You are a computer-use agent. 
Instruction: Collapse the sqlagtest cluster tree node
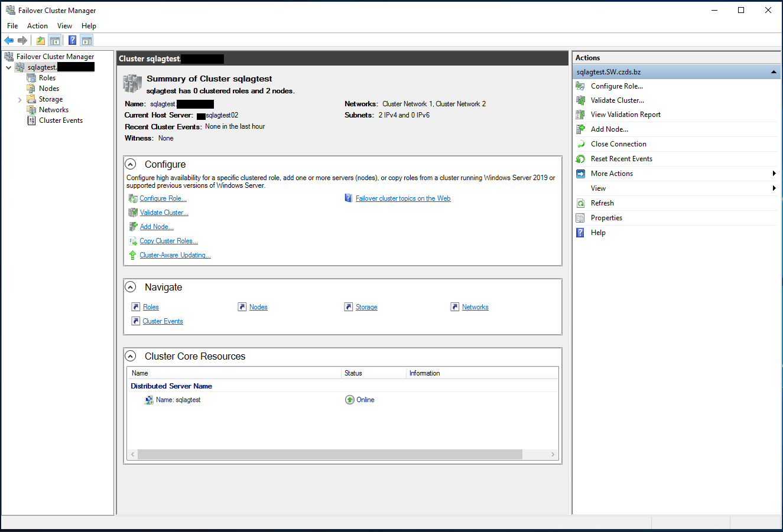[9, 67]
